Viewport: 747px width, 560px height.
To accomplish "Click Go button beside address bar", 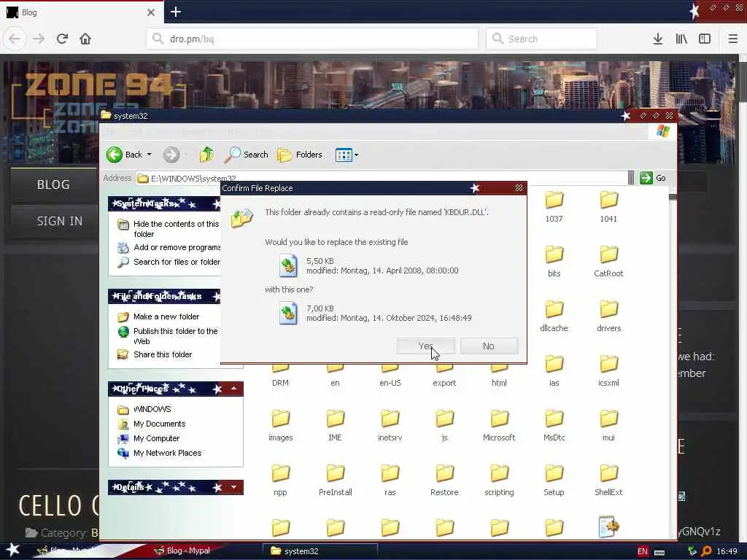I will [x=653, y=178].
